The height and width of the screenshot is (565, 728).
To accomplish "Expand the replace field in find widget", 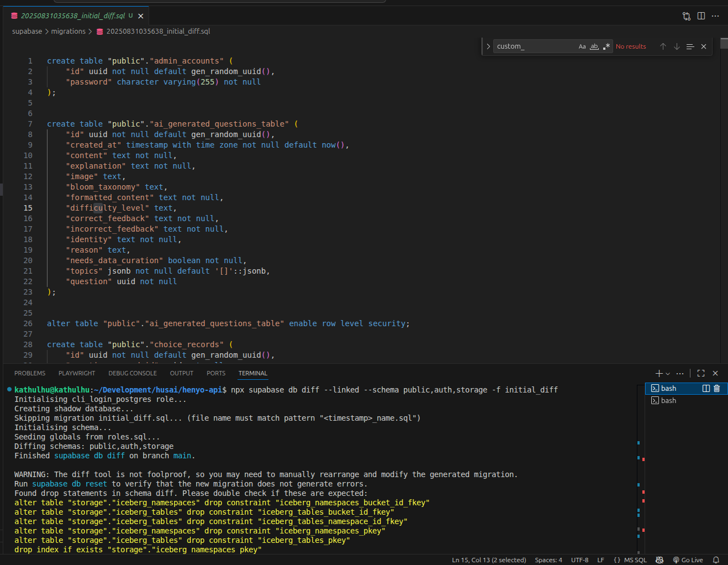I will 488,46.
